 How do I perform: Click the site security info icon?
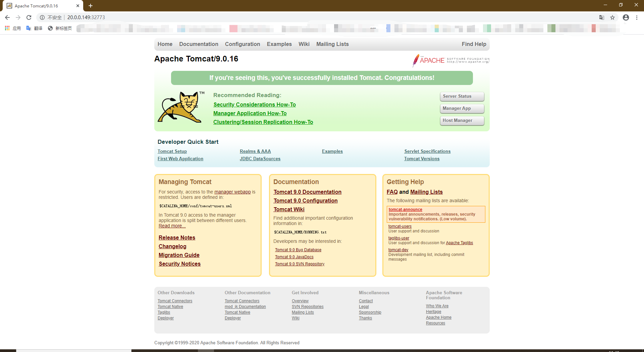[42, 17]
